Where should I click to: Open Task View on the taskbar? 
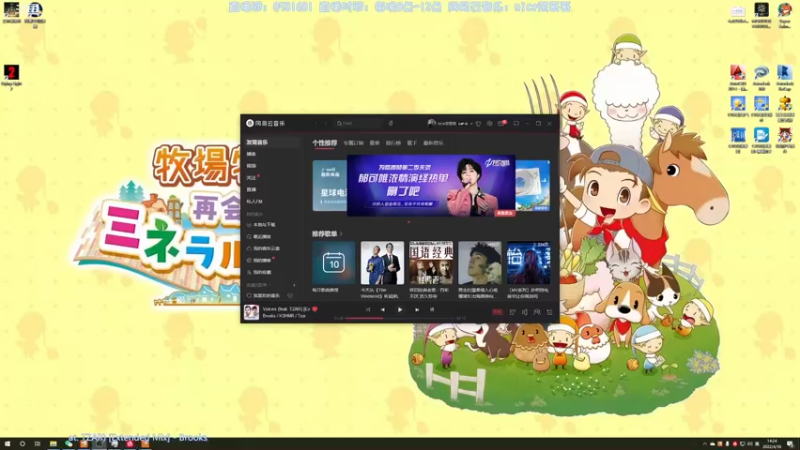(x=37, y=444)
